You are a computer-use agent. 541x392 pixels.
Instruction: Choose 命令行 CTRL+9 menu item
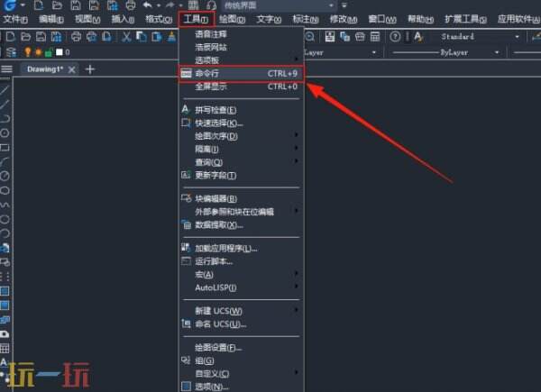coord(241,73)
